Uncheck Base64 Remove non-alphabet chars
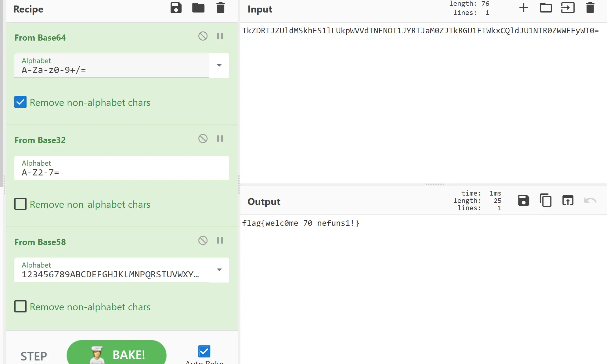 tap(20, 102)
